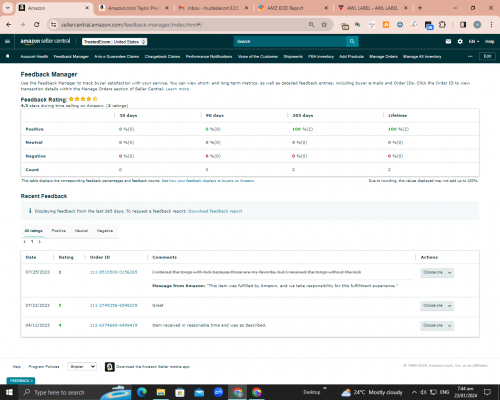The image size is (500, 400).
Task: Click the Amazon Seller Central logo
Action: point(45,41)
